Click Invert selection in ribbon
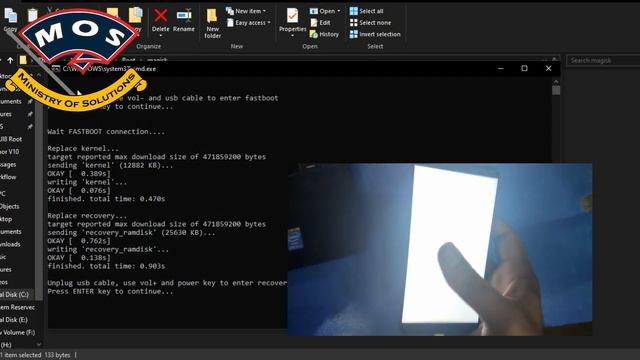The width and height of the screenshot is (640, 360). pyautogui.click(x=375, y=34)
